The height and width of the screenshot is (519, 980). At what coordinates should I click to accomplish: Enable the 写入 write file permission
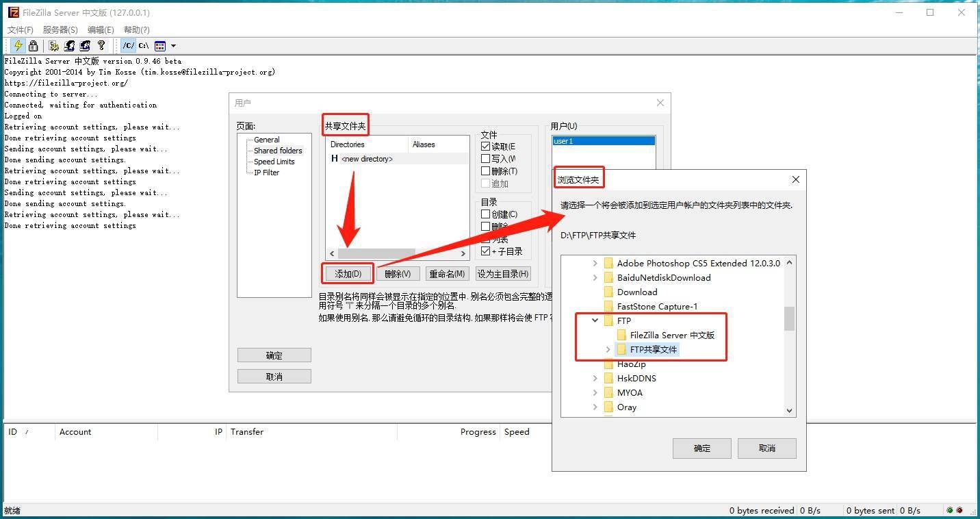486,159
